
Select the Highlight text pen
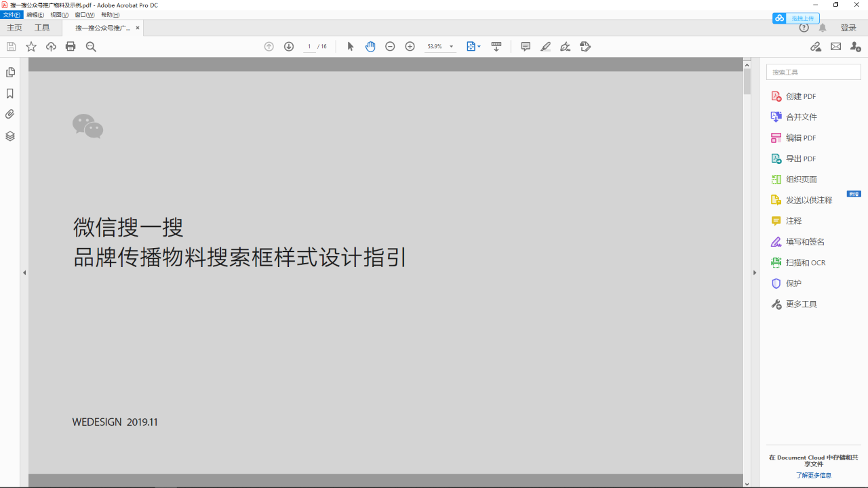pos(545,47)
